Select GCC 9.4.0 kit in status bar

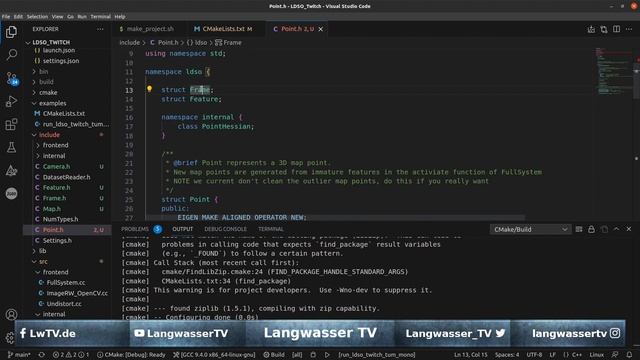point(214,355)
